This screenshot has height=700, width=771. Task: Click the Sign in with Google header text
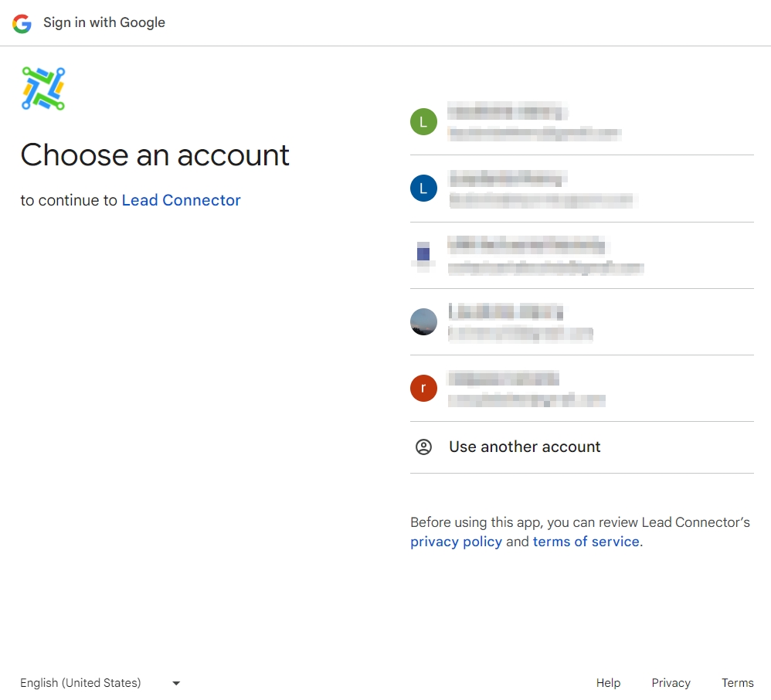104,22
